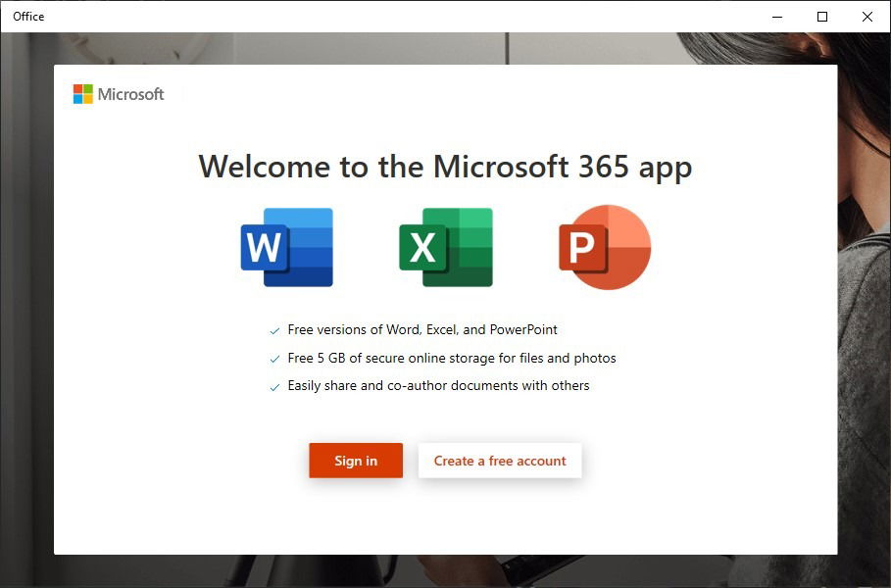This screenshot has width=891, height=588.
Task: Click the Sign in button
Action: tap(356, 461)
